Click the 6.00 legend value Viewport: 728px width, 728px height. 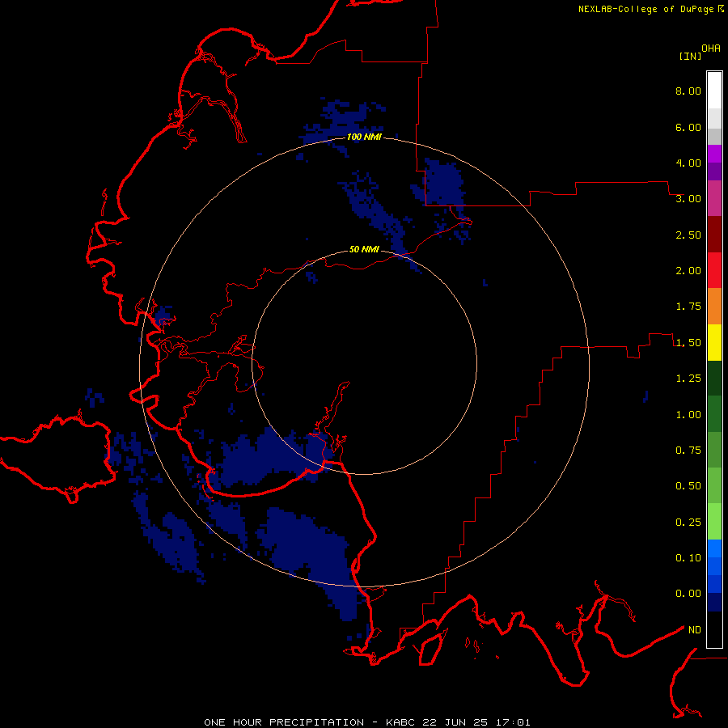(x=688, y=127)
